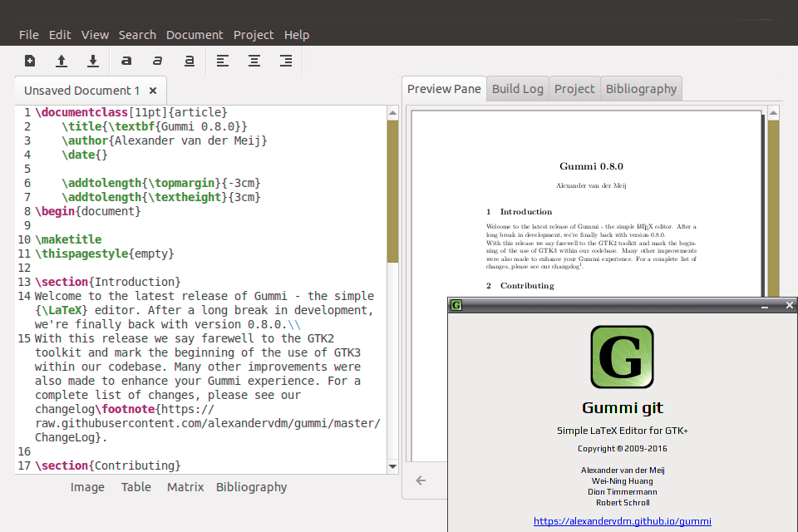Click the download/save arrow icon

pyautogui.click(x=92, y=60)
